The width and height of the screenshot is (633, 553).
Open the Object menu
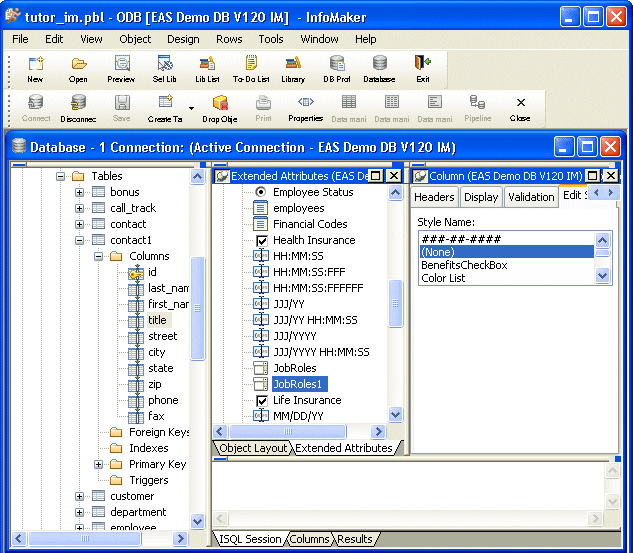pos(135,39)
